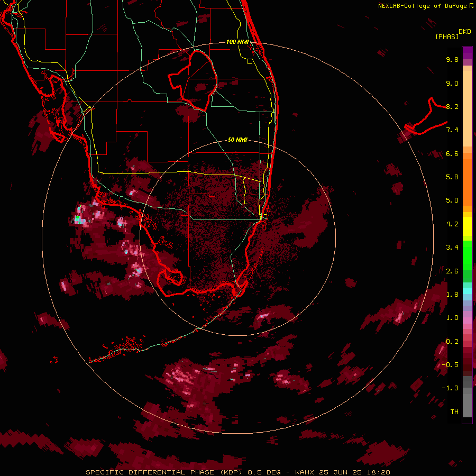Click the 1.8 color scale value

[x=452, y=295]
